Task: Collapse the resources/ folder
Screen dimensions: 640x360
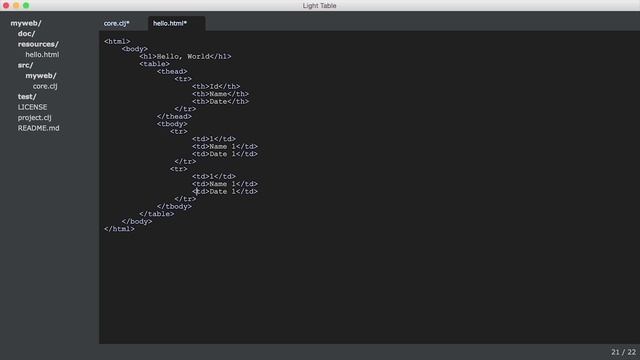Action: (x=38, y=44)
